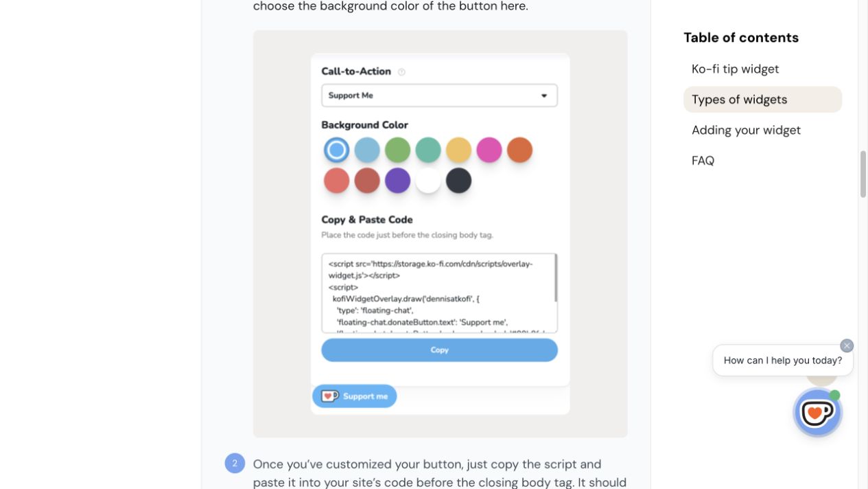Select the teal color swatch
868x489 pixels.
[x=428, y=150]
